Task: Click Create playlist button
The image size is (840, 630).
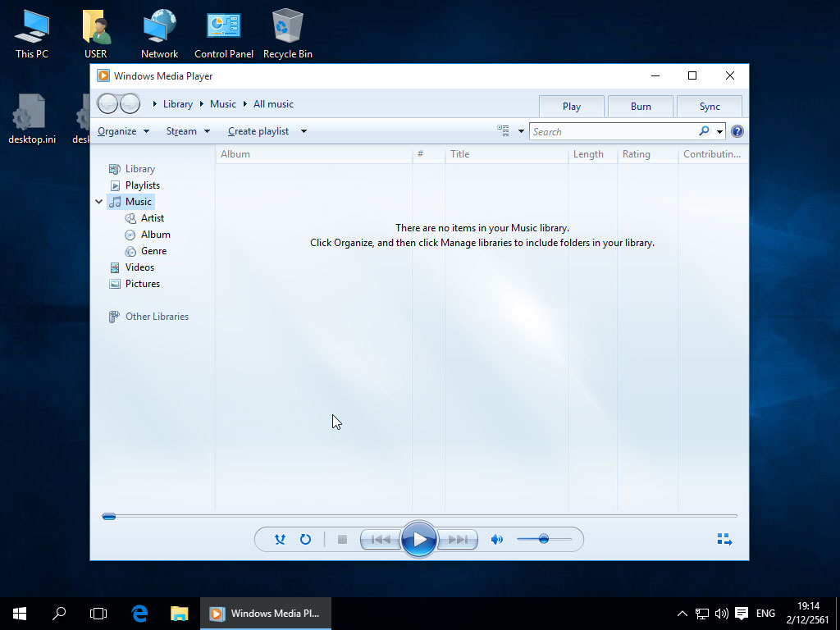Action: click(x=258, y=131)
